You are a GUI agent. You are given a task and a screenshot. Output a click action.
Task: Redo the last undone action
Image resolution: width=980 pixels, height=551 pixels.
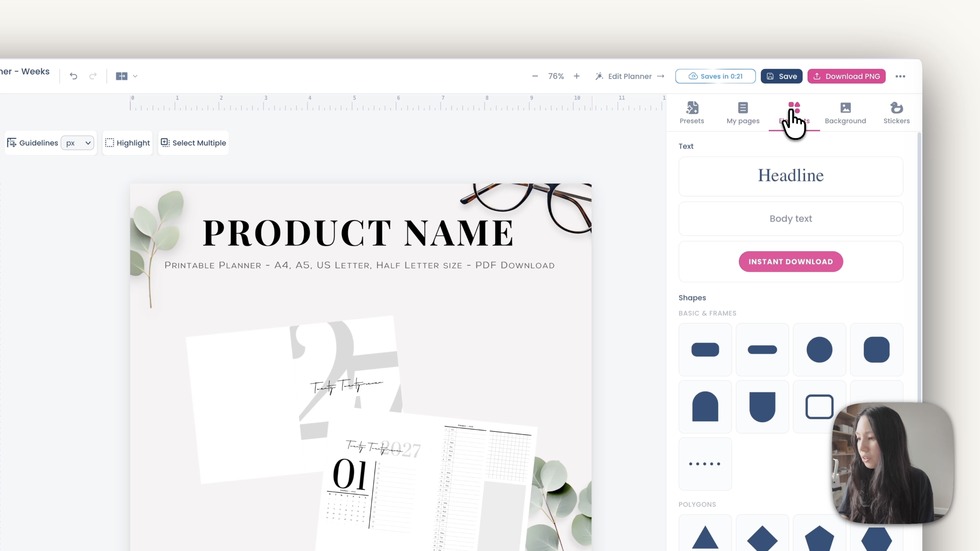[x=93, y=76]
